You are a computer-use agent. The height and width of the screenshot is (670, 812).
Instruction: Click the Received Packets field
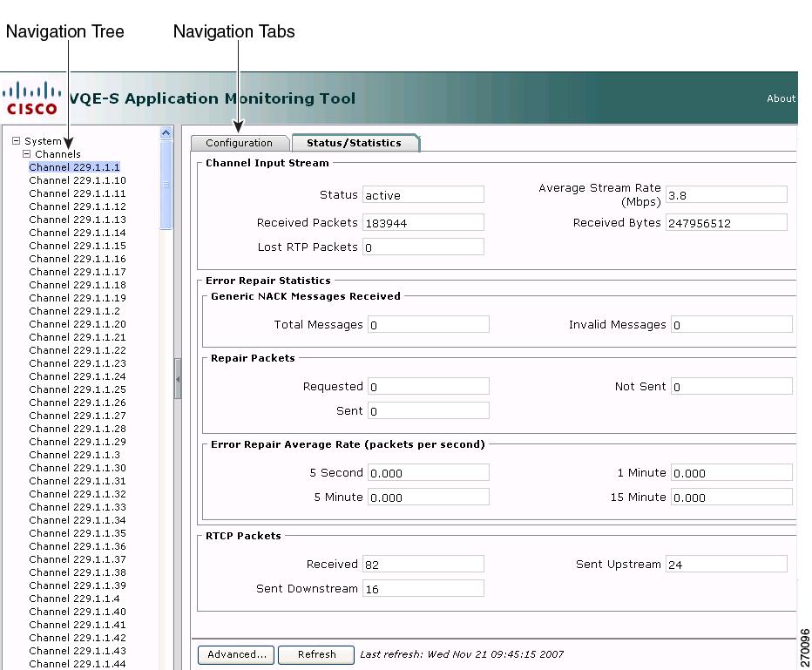tap(423, 223)
